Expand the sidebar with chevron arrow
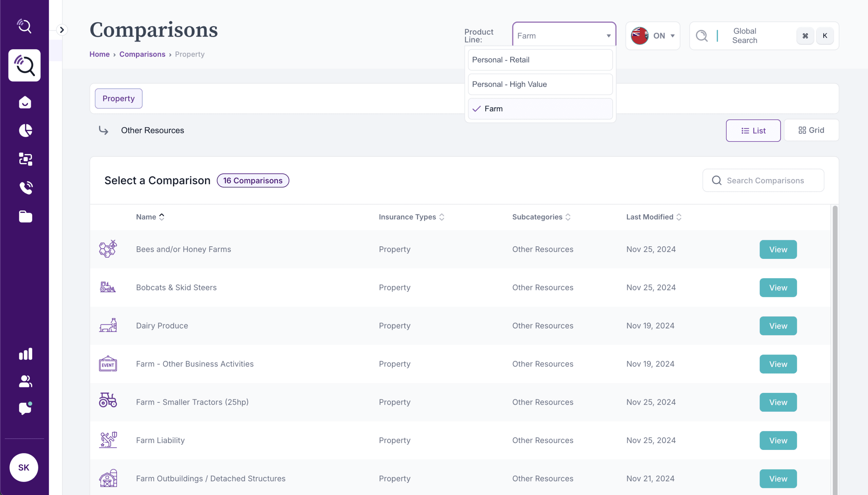The height and width of the screenshot is (495, 868). 62,30
